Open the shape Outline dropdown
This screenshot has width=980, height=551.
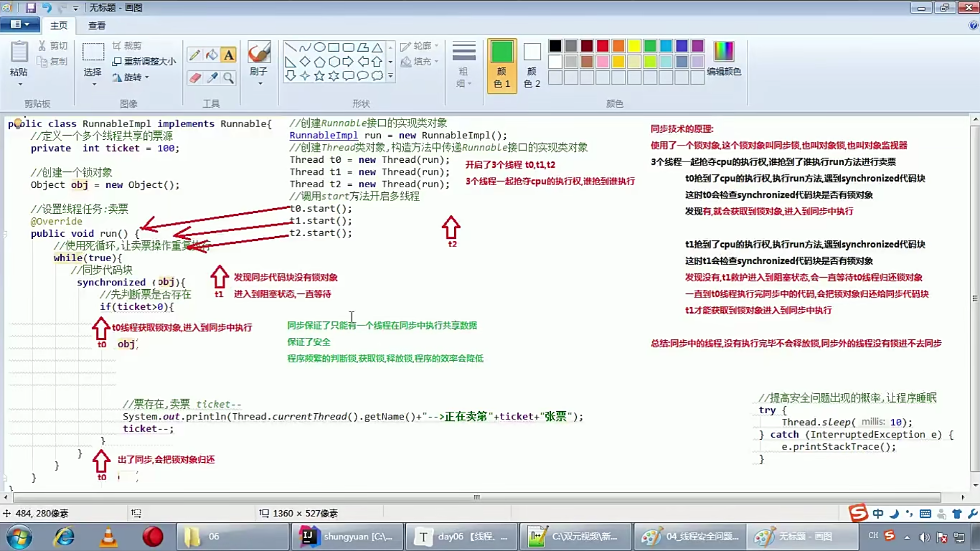[419, 46]
